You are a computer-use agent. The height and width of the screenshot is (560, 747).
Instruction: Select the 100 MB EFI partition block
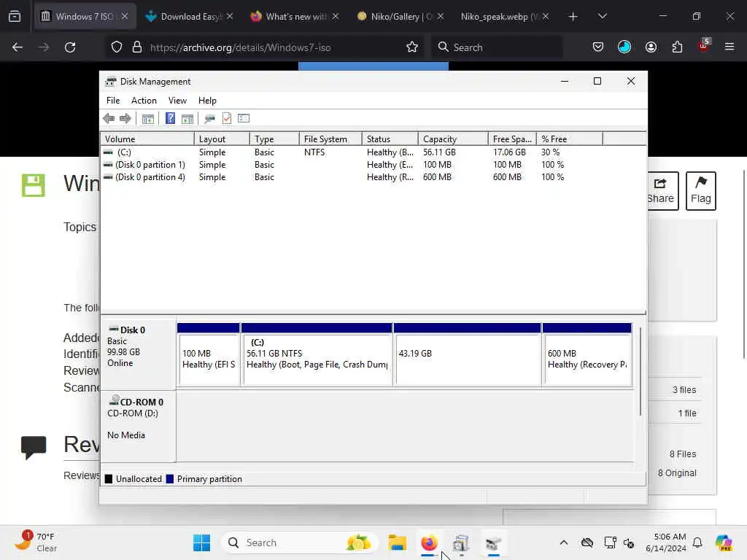point(208,354)
